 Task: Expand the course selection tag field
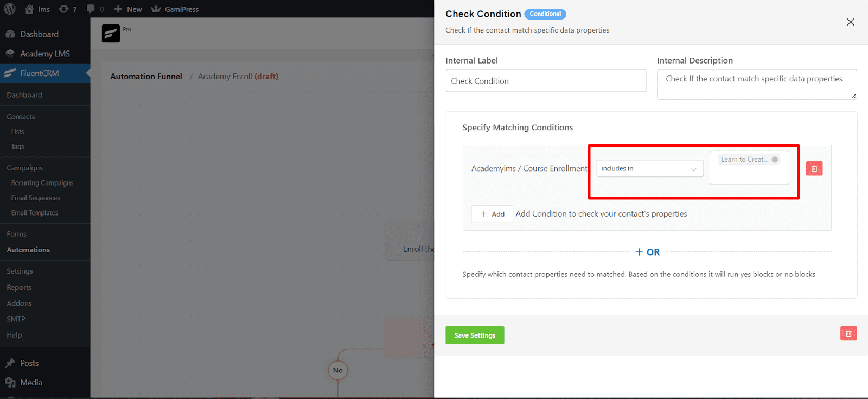coord(749,176)
